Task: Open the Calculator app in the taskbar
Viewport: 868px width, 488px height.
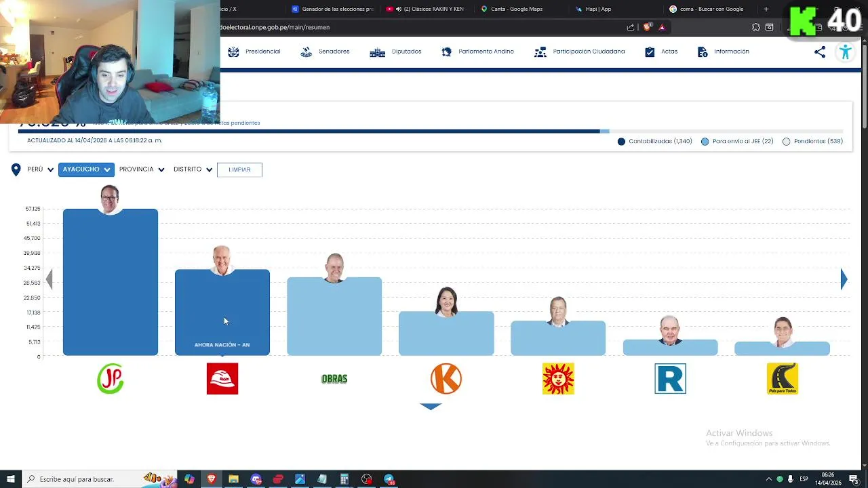Action: (344, 479)
